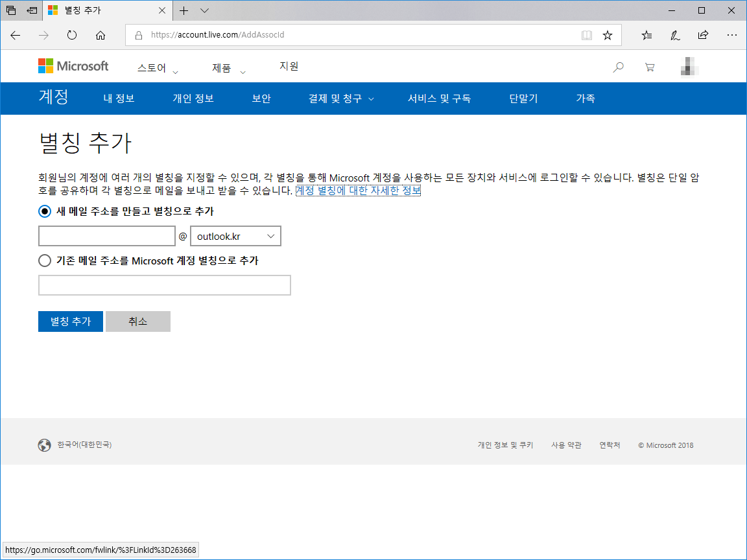Close the 별칭 추가 tab
The height and width of the screenshot is (560, 747).
(162, 10)
